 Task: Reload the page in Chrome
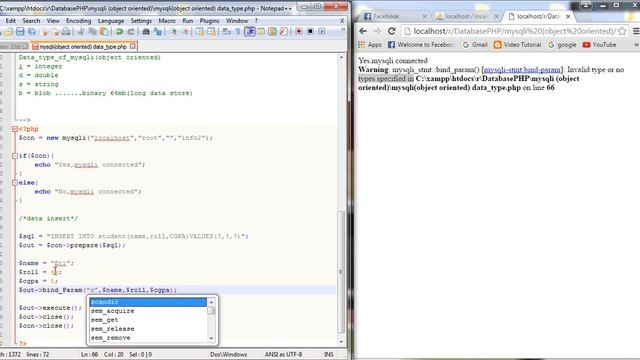point(391,31)
